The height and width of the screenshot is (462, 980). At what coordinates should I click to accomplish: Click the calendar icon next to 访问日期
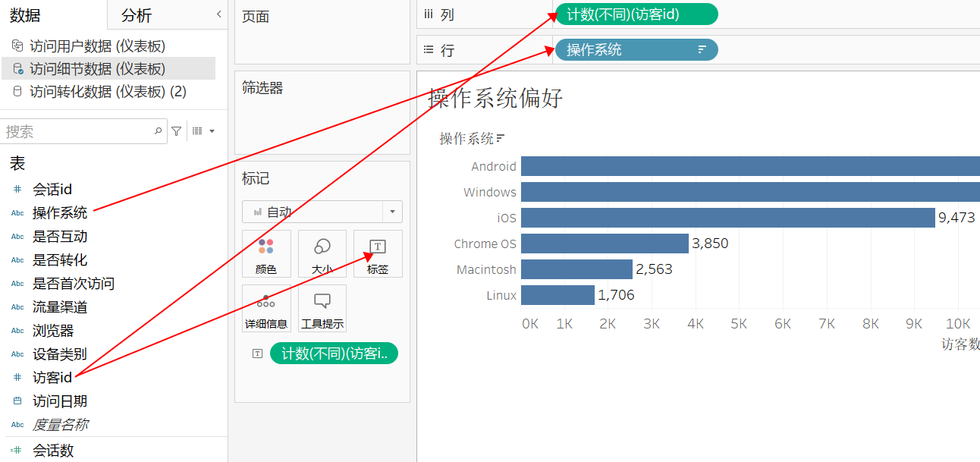click(17, 401)
